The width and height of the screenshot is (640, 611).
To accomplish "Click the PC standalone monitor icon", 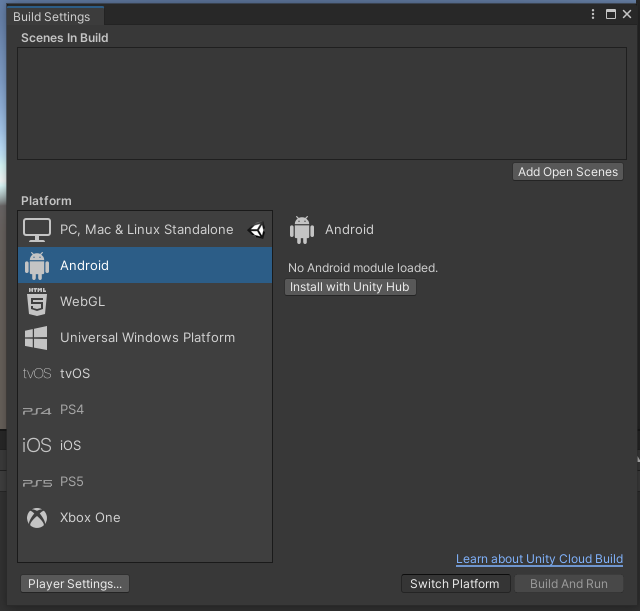I will pyautogui.click(x=37, y=230).
